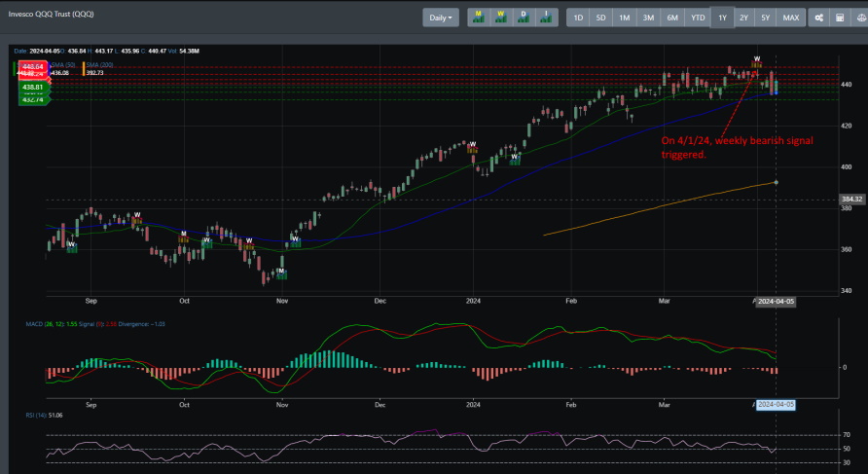Select the 1D time range
This screenshot has width=868, height=474.
coord(578,18)
